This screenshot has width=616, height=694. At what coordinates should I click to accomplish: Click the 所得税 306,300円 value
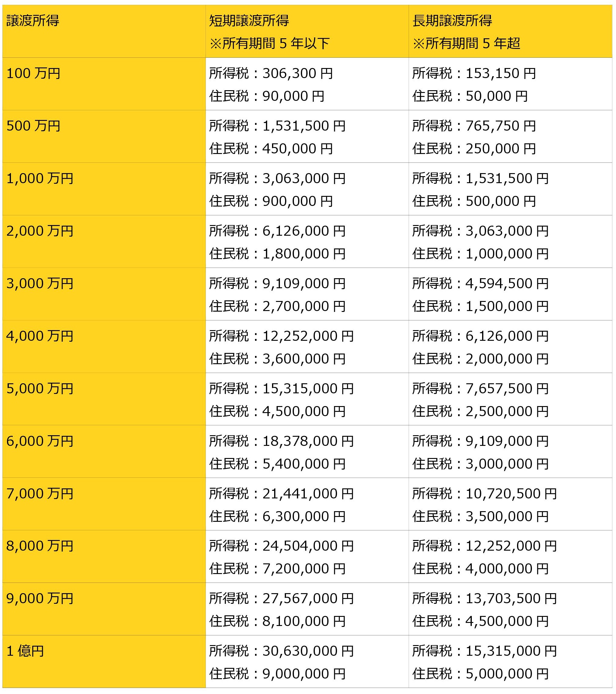click(x=271, y=74)
